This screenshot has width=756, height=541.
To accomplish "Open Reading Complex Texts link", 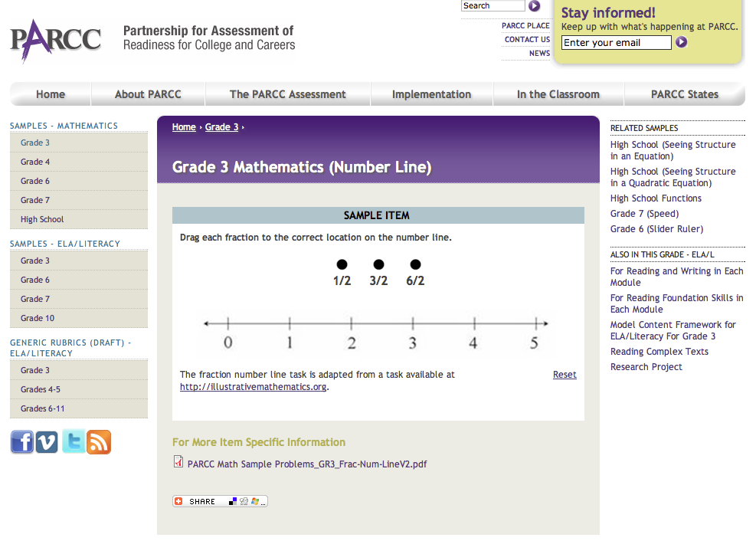I will tap(659, 352).
